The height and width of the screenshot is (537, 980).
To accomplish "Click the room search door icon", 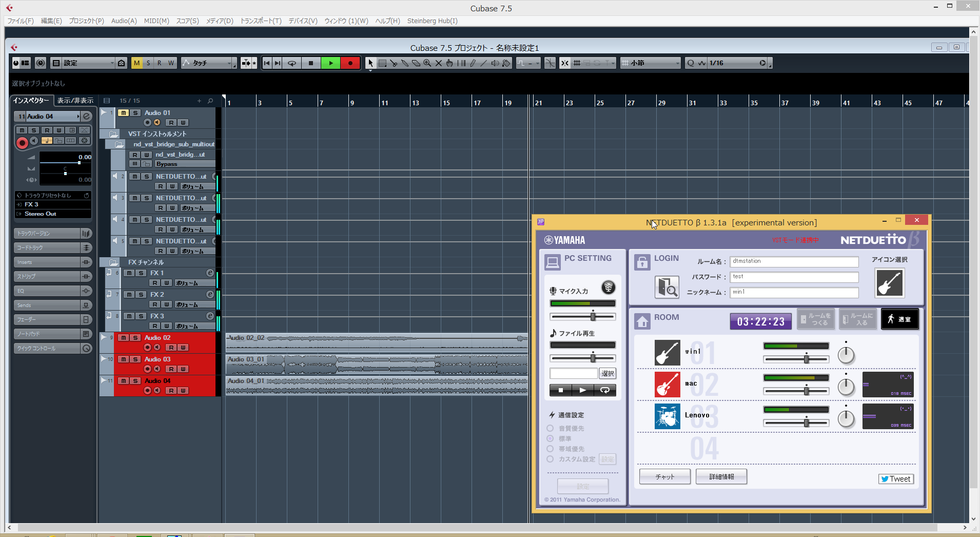I will click(x=667, y=287).
